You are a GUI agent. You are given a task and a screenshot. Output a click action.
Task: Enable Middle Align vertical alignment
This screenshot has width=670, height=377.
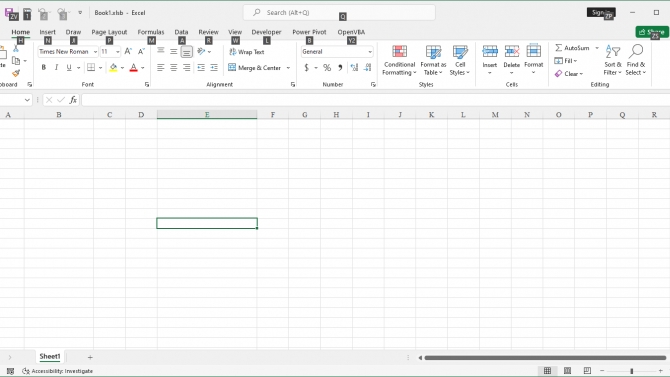coord(173,52)
